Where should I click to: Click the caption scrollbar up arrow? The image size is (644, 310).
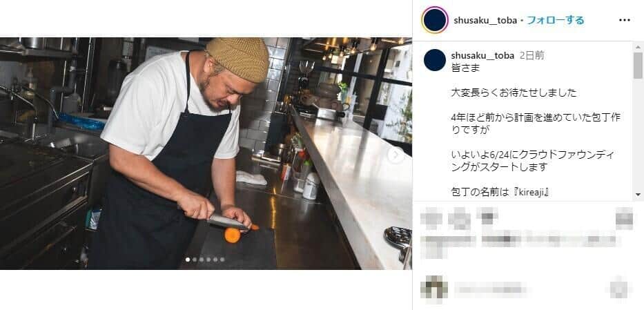pyautogui.click(x=638, y=46)
